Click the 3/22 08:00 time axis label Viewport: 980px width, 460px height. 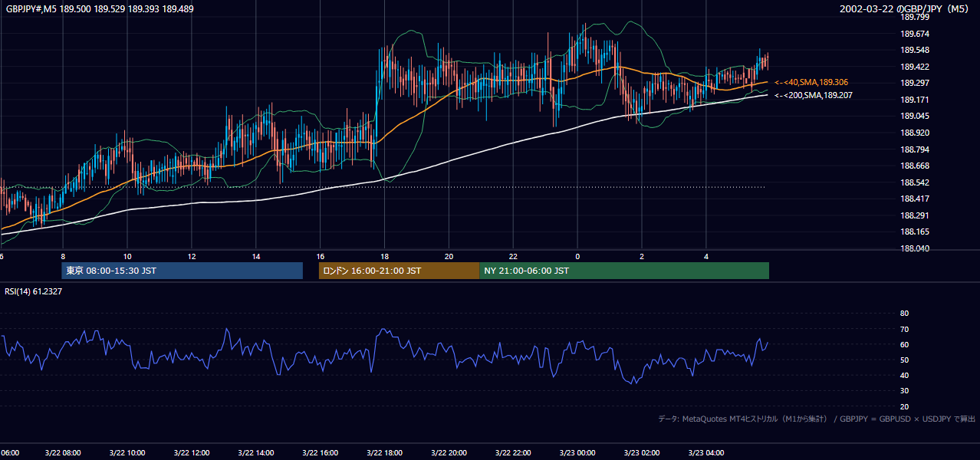(63, 453)
